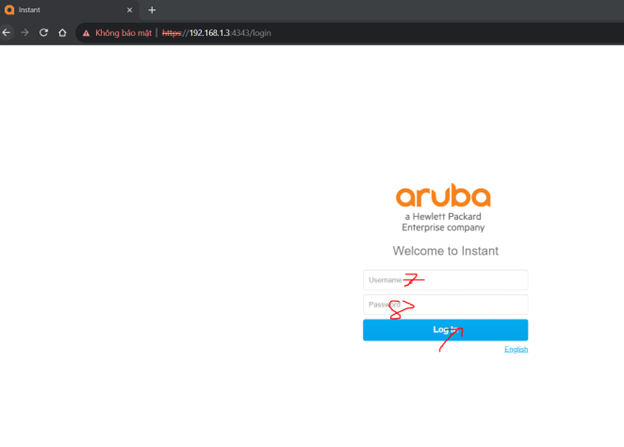Click the 192.168.1.3 address in URL bar

point(211,33)
